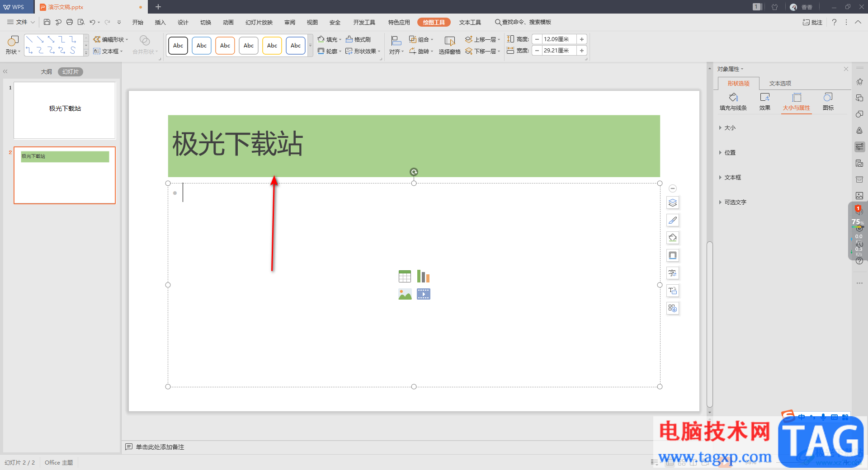
Task: Click the shape fill icon beside the placeholder
Action: point(673,238)
